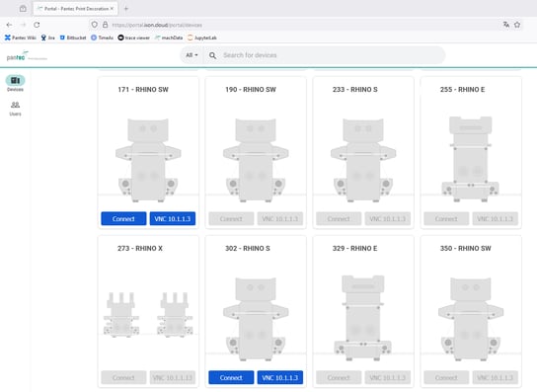Click disabled VNC button for 273 - RHINO X
Image resolution: width=537 pixels, height=392 pixels.
(173, 377)
